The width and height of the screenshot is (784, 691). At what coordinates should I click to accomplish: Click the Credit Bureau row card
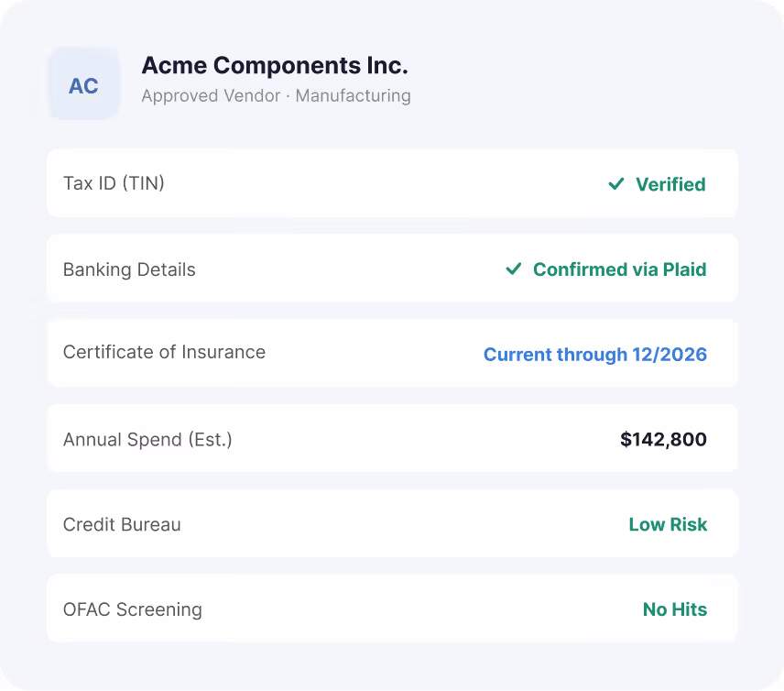click(x=393, y=523)
